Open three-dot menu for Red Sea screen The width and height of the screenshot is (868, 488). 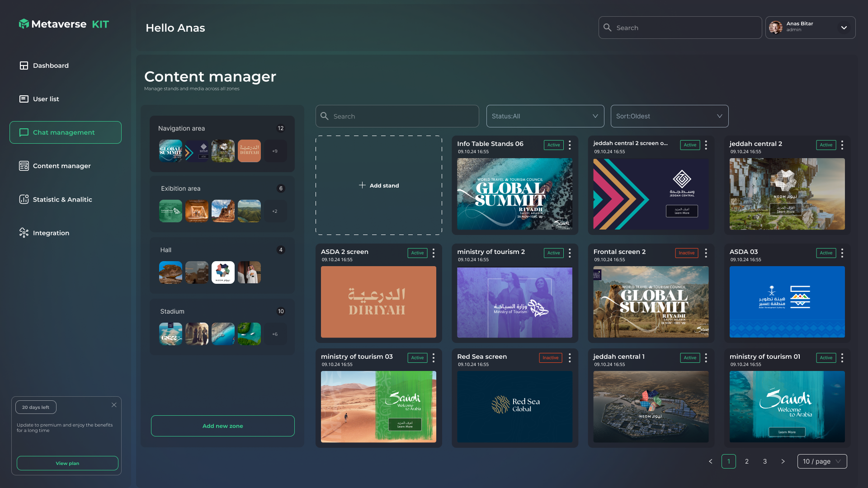[570, 358]
